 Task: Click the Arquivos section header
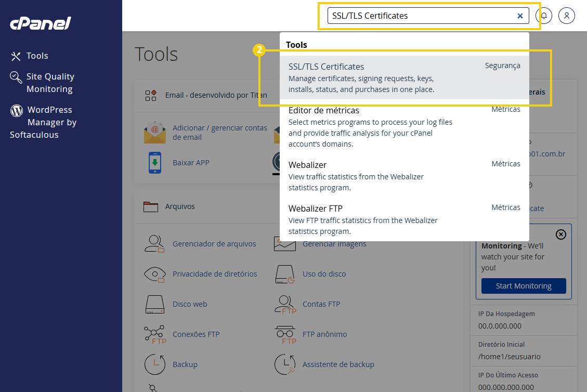[x=180, y=206]
